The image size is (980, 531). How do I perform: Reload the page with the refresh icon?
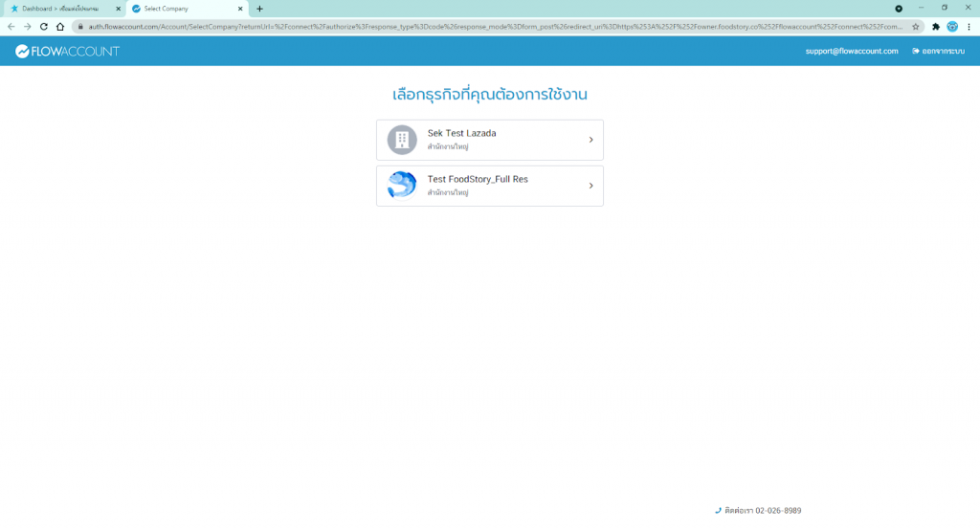point(43,27)
